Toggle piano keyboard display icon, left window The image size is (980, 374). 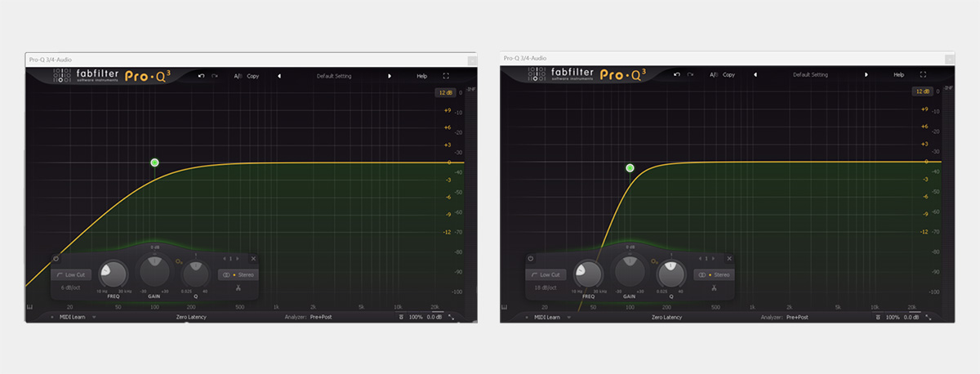(29, 307)
